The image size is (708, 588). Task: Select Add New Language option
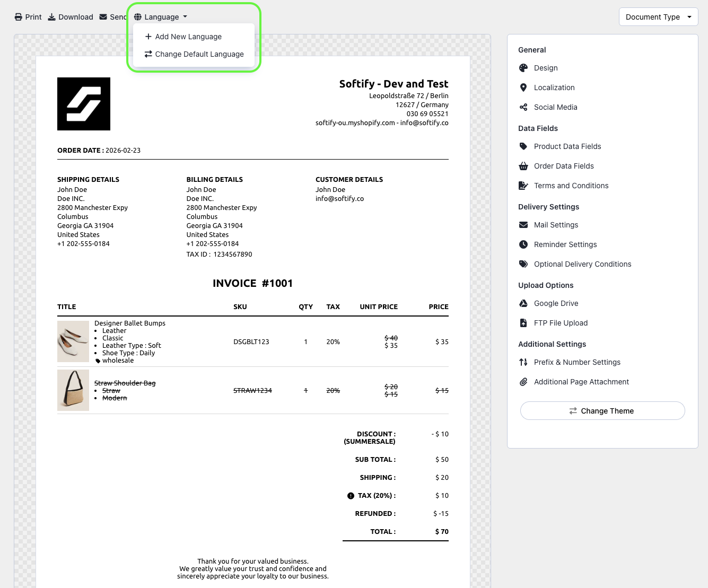pyautogui.click(x=188, y=37)
